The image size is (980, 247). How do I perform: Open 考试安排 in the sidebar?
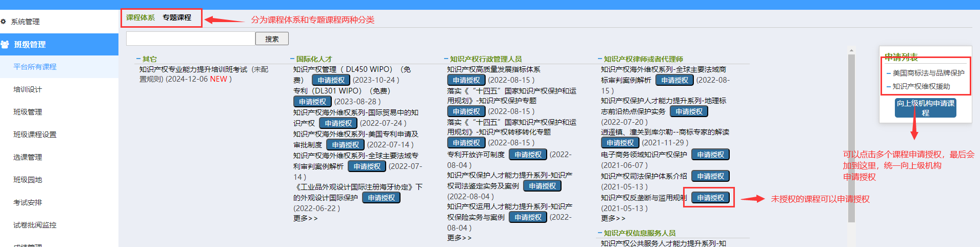28,202
